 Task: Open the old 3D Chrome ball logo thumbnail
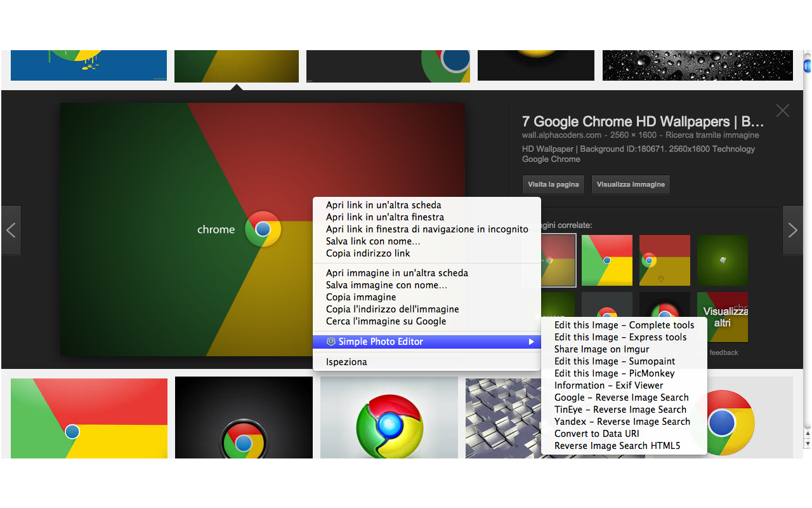pos(389,418)
